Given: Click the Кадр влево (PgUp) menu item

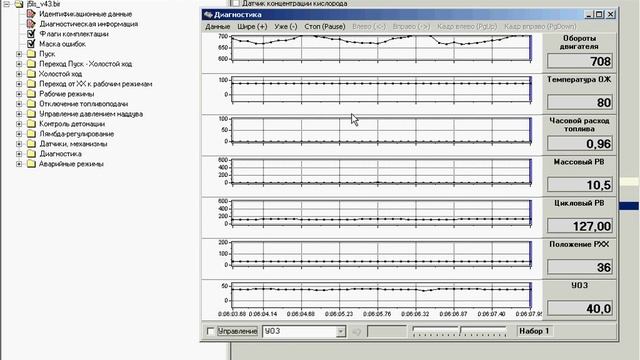Looking at the screenshot, I should (467, 27).
